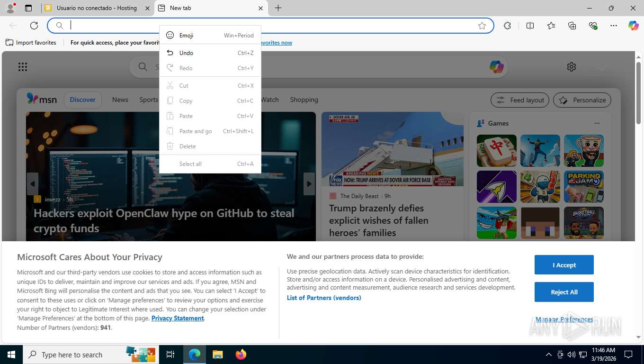Open Browser essentials heart icon
This screenshot has width=644, height=364.
[x=593, y=26]
